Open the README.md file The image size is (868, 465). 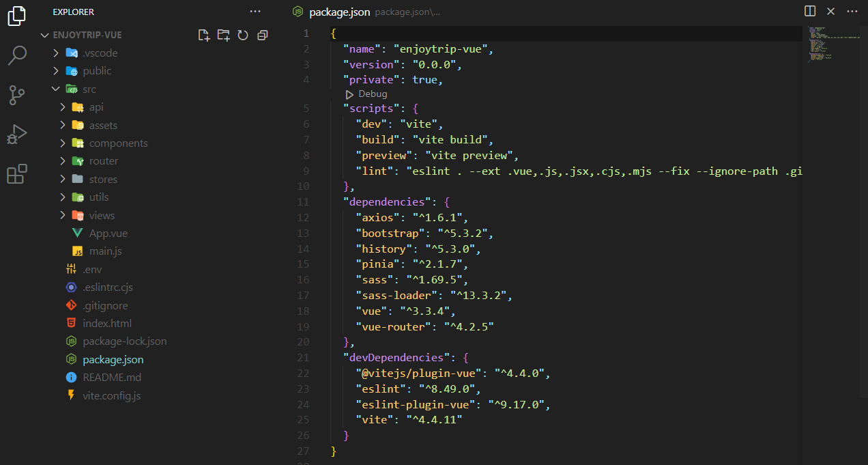[x=112, y=378]
